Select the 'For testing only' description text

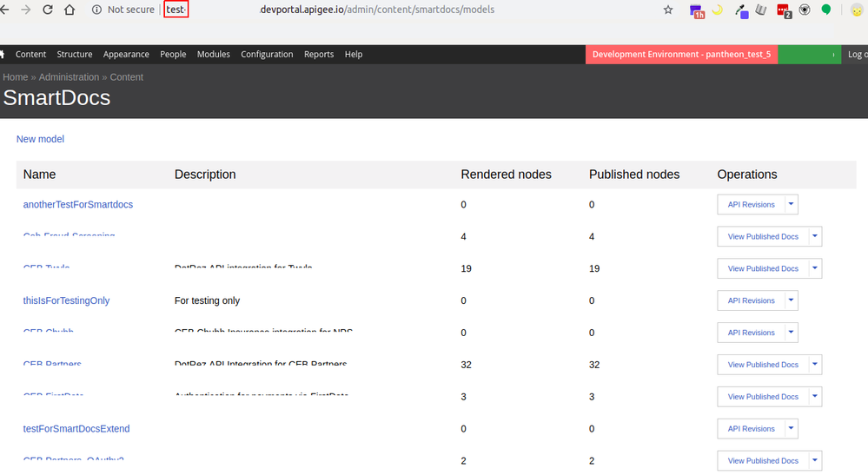point(207,300)
